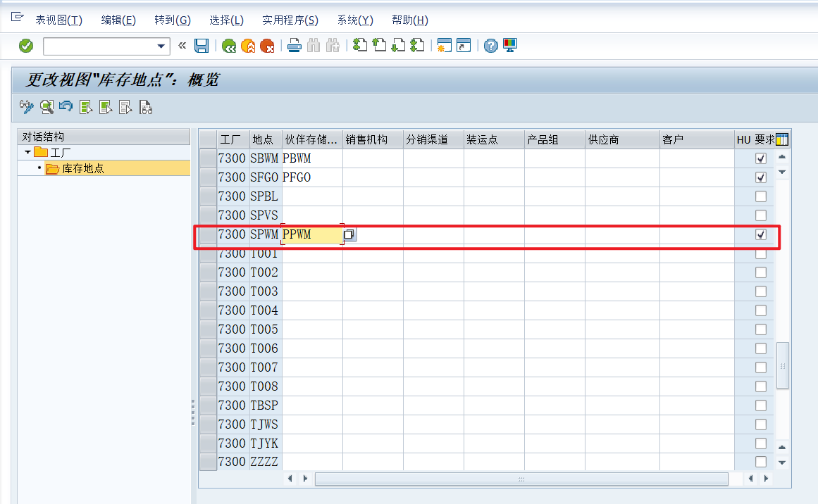Click the Select Block icon
Image resolution: width=818 pixels, height=504 pixels.
[106, 107]
